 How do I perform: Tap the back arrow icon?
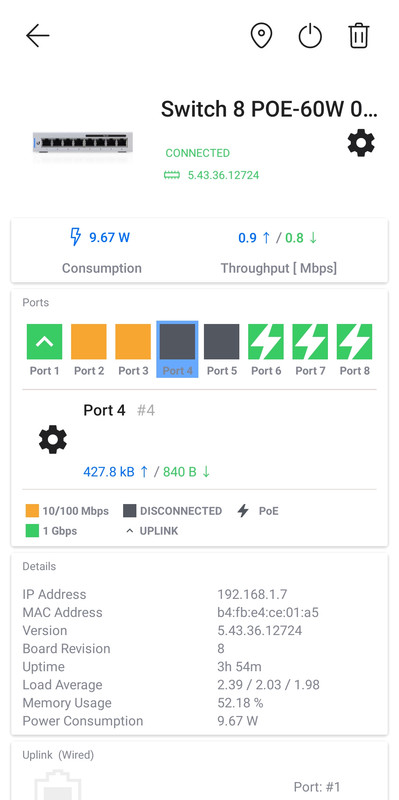coord(38,36)
